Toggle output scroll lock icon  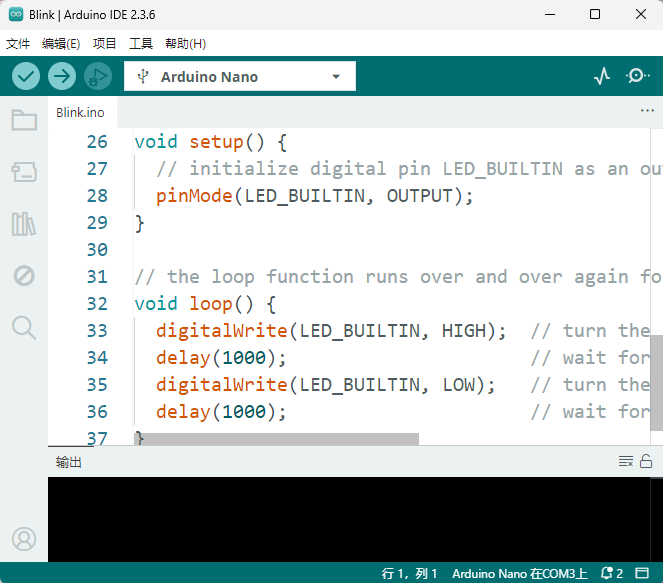tap(646, 461)
